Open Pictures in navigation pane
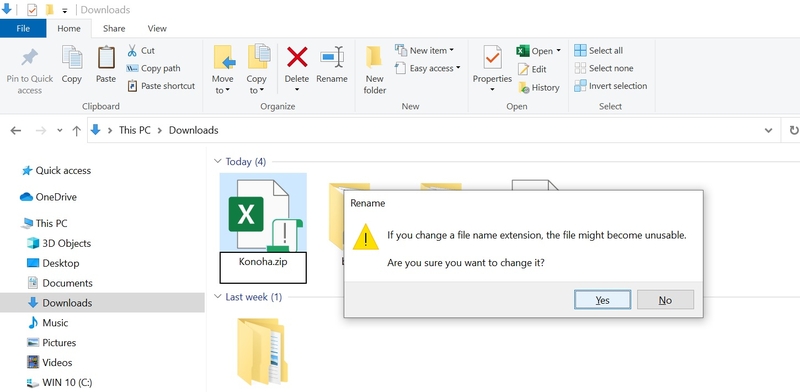800x392 pixels. (52, 343)
